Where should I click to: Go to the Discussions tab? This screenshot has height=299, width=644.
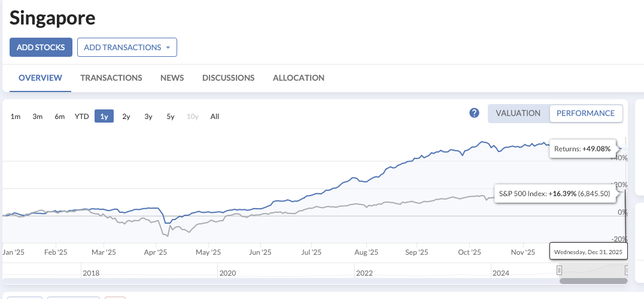pyautogui.click(x=228, y=78)
